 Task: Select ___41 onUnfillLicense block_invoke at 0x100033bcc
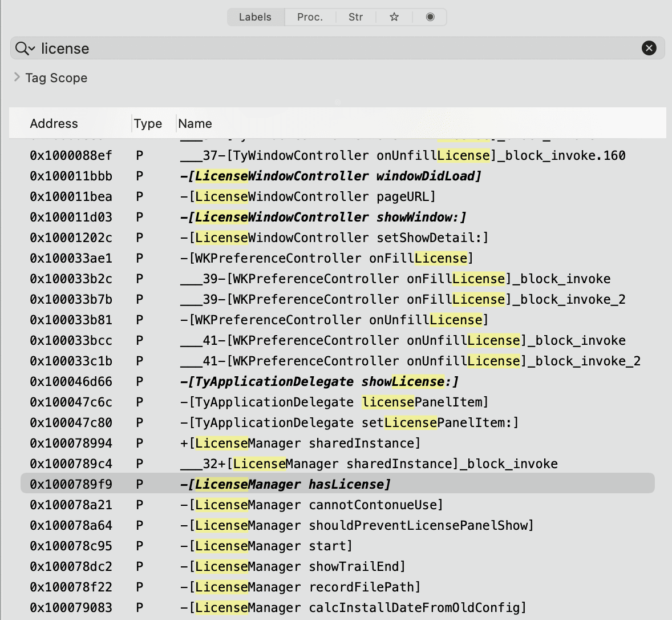click(x=338, y=340)
